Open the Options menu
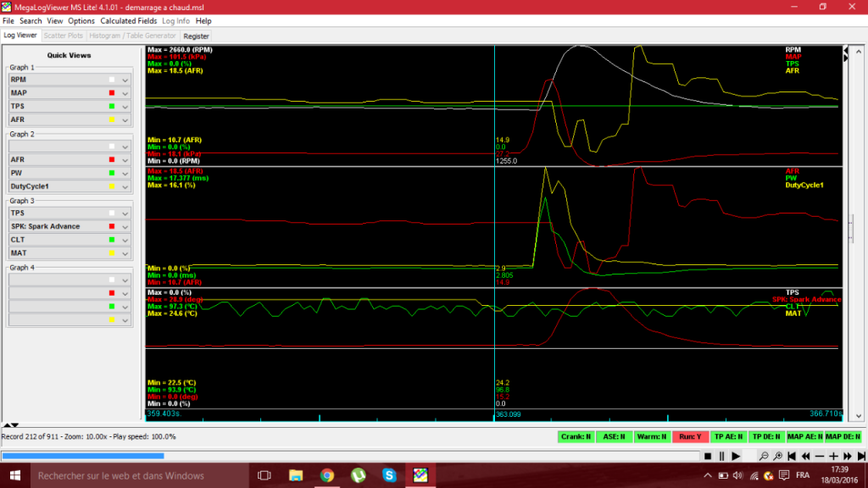 click(x=81, y=21)
